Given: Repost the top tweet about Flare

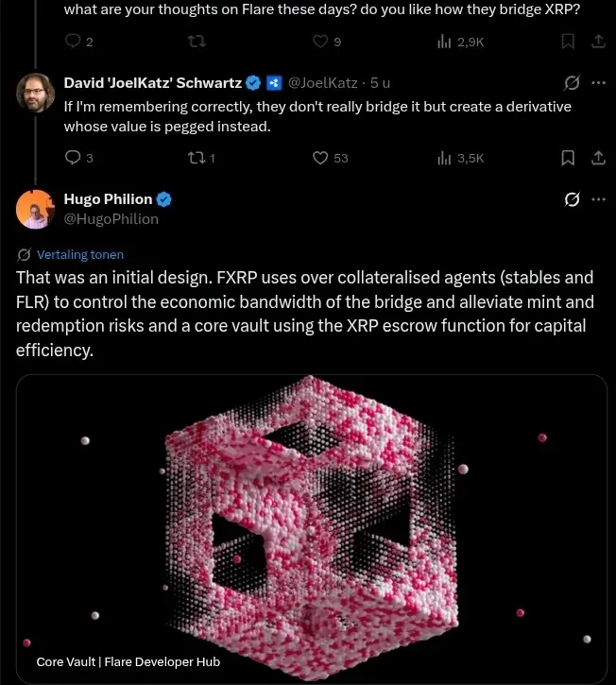Looking at the screenshot, I should (197, 42).
